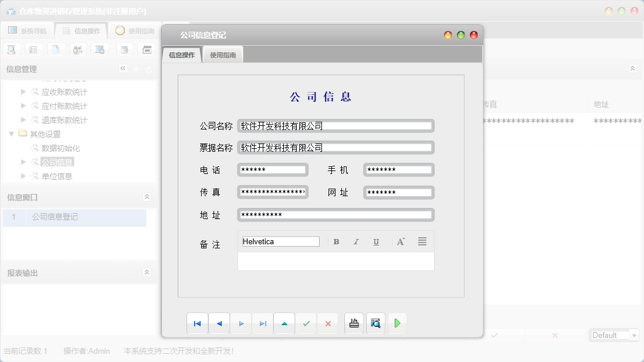Jump to the last record
Viewport: 644px width, 362px height.
pos(263,323)
